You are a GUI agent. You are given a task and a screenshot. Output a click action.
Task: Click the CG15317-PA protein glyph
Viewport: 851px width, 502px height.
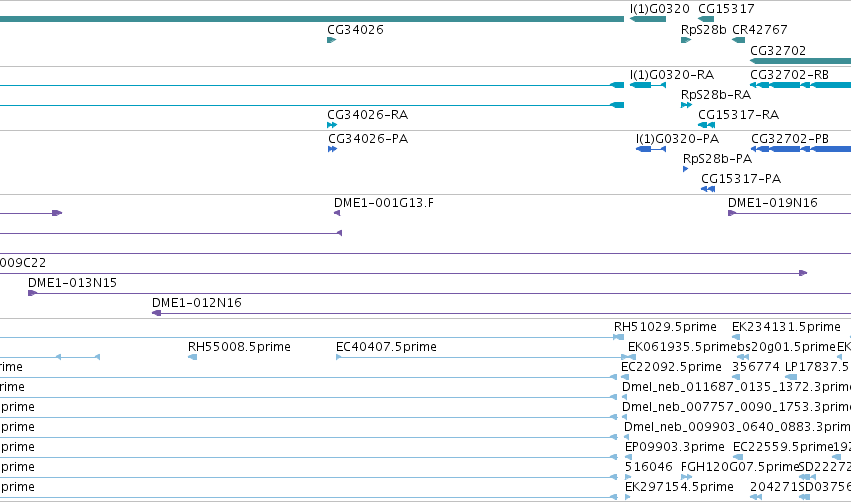point(708,189)
